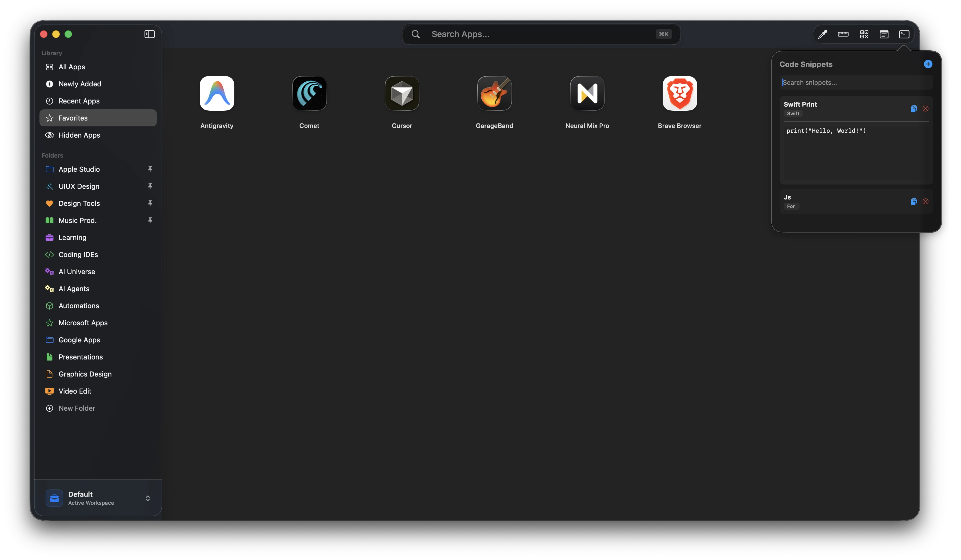Select All Apps in Library
The width and height of the screenshot is (961, 560).
[x=98, y=67]
